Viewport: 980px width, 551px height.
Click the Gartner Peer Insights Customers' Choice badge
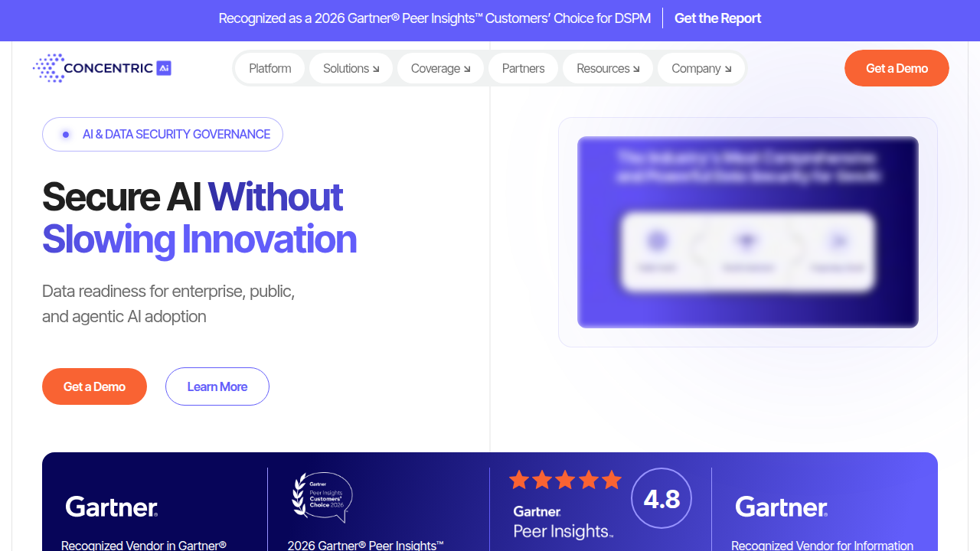pyautogui.click(x=322, y=497)
